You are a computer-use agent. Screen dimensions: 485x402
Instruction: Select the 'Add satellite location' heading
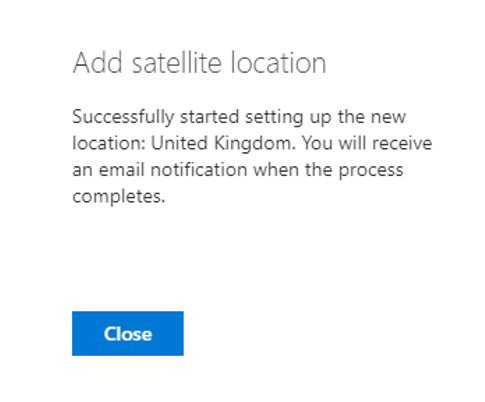pyautogui.click(x=199, y=63)
